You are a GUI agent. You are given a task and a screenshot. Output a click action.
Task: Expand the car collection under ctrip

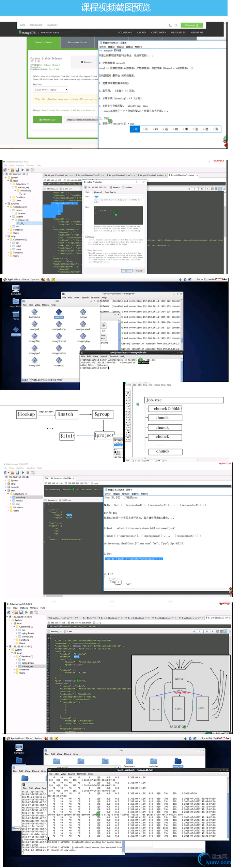[11, 243]
